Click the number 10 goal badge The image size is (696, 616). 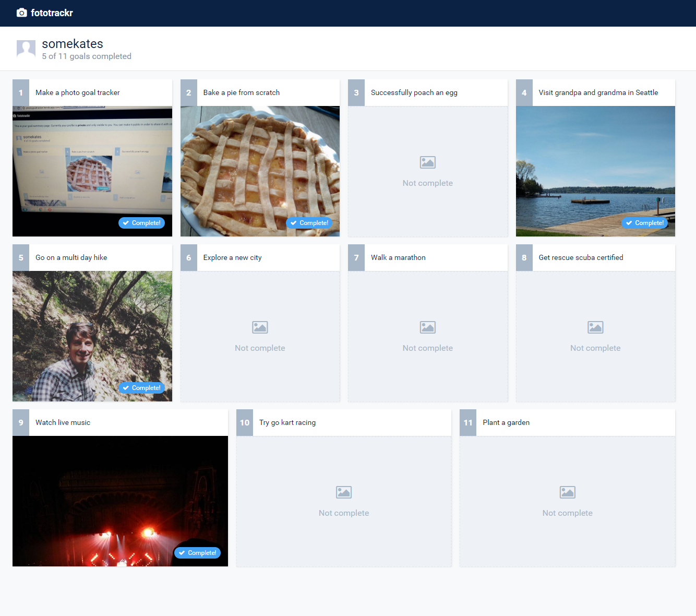[x=245, y=422]
